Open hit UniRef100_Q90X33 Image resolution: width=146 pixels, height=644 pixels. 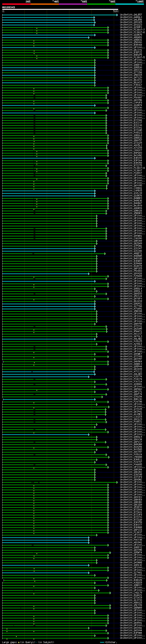pos(131,70)
